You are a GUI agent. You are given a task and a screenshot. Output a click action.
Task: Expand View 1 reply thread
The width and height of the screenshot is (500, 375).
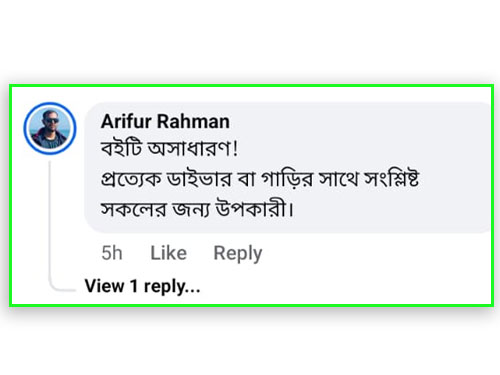point(142,287)
